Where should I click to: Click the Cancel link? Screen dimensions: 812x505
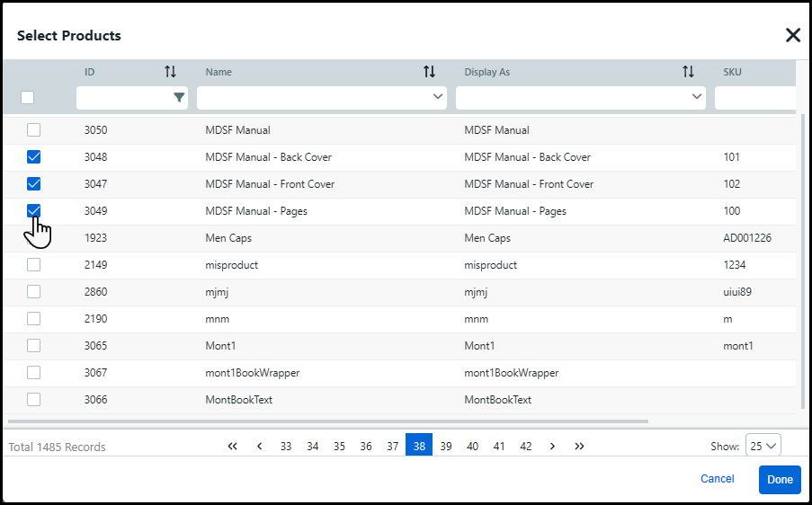[x=717, y=479]
